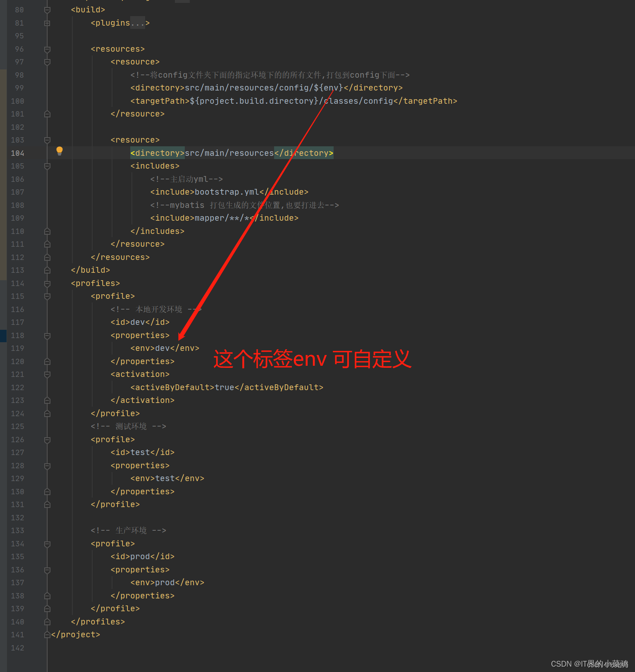Click the 本地开发环境 comment line
The height and width of the screenshot is (672, 635).
156,310
